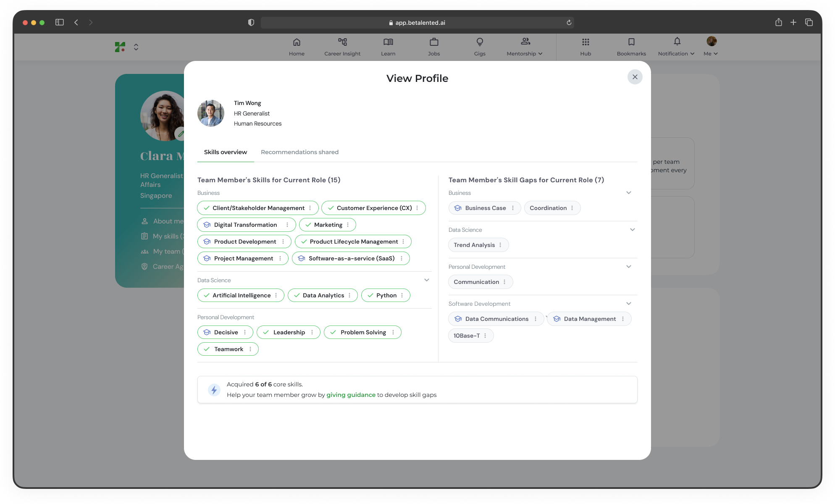The height and width of the screenshot is (504, 835).
Task: Click the Bookmarks icon in navbar
Action: [631, 42]
